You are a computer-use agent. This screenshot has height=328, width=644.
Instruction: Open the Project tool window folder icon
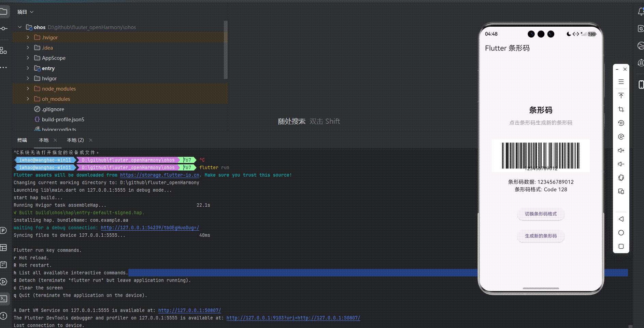pyautogui.click(x=3, y=12)
